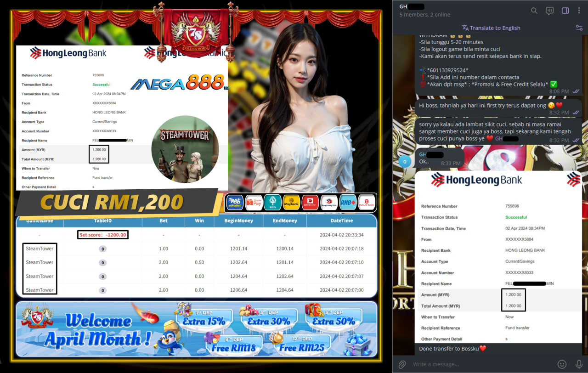Click Account Number XXXXXXX8033 in chat receipt
The height and width of the screenshot is (373, 588).
click(x=518, y=272)
